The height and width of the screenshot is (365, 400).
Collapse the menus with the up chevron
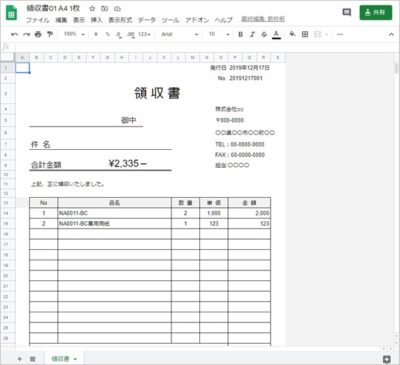[x=391, y=34]
